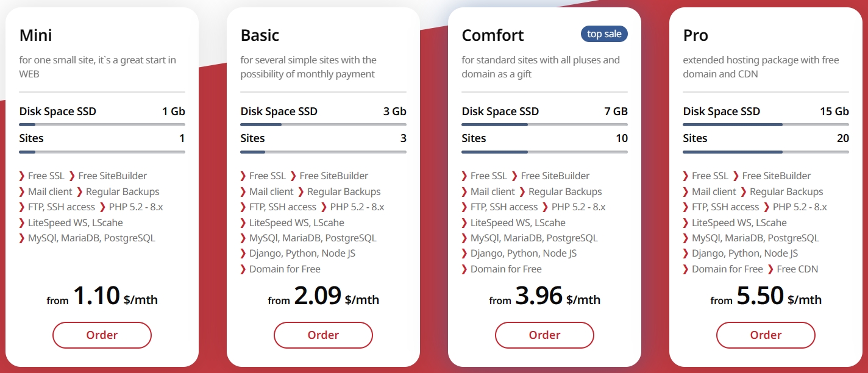Click the Basic plan's Sites progress bar
Image resolution: width=868 pixels, height=373 pixels.
click(323, 152)
